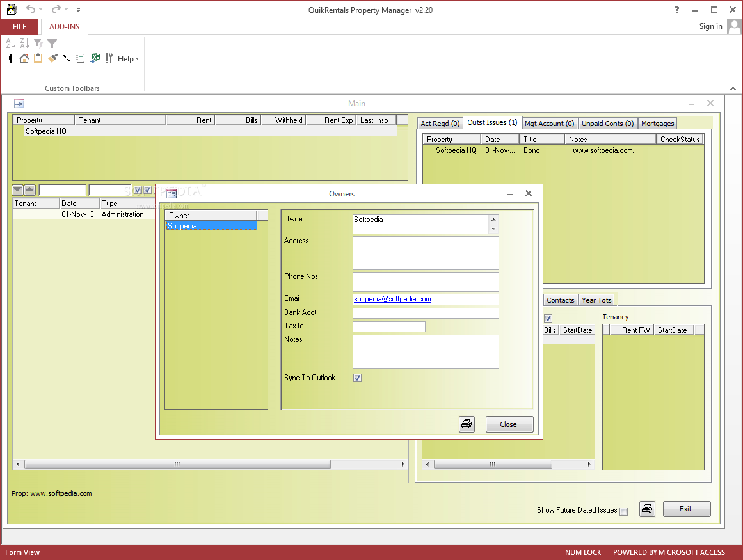
Task: Click into the Bank Acct field
Action: click(426, 313)
